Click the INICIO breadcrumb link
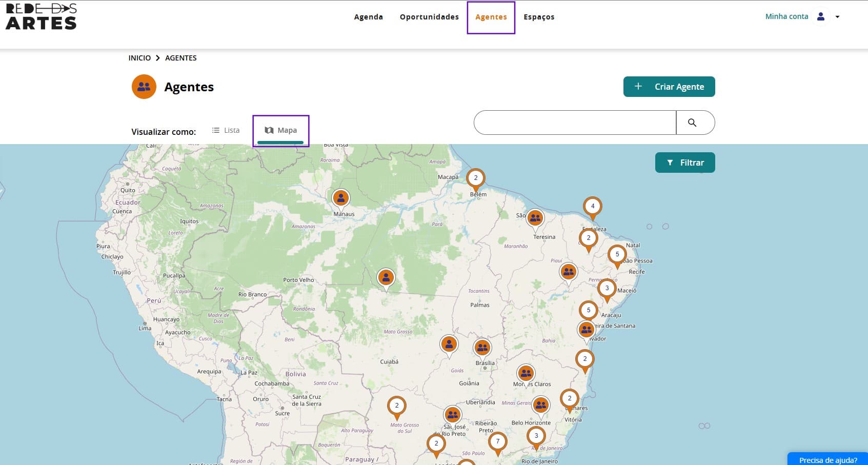Screen dimensions: 868x465 (x=139, y=58)
